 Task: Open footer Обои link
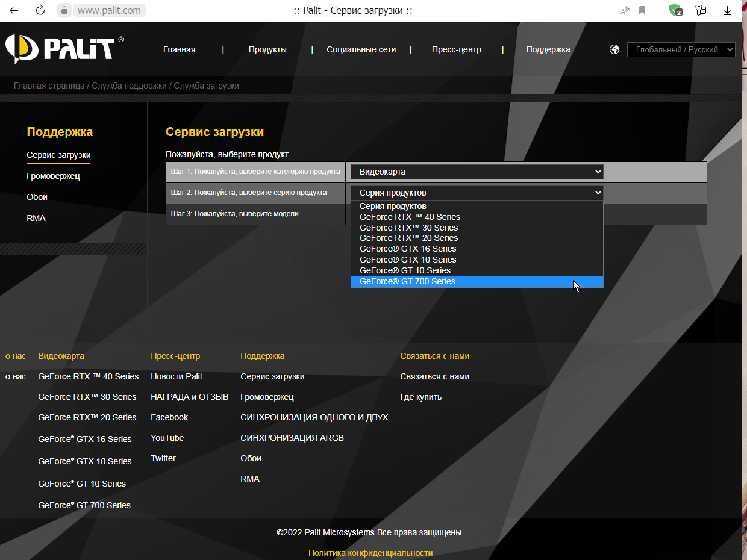click(251, 458)
